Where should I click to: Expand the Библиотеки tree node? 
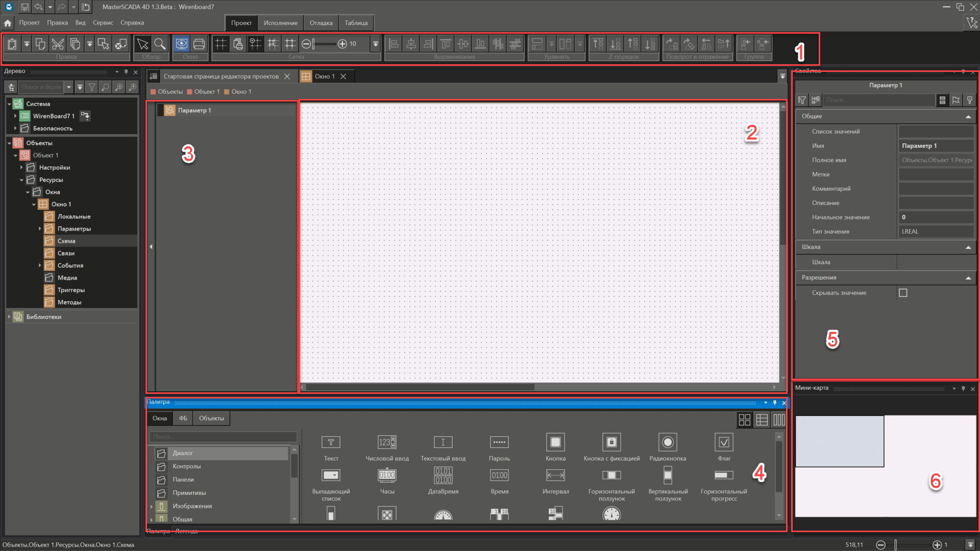coord(9,317)
